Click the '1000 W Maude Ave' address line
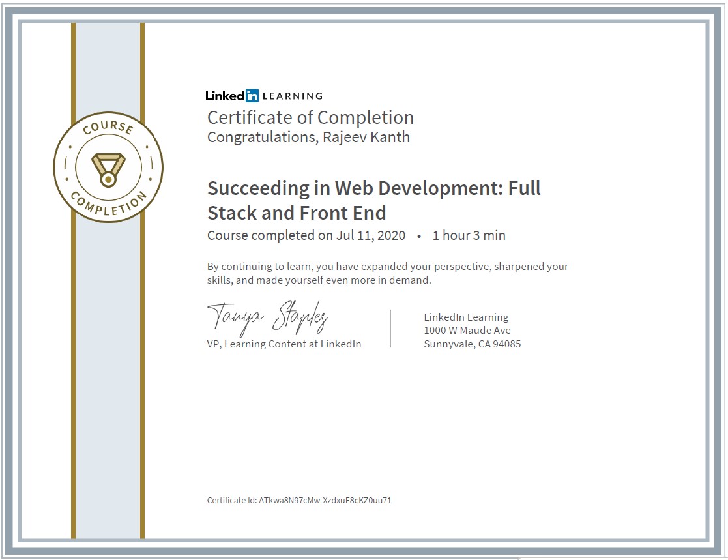 467,330
